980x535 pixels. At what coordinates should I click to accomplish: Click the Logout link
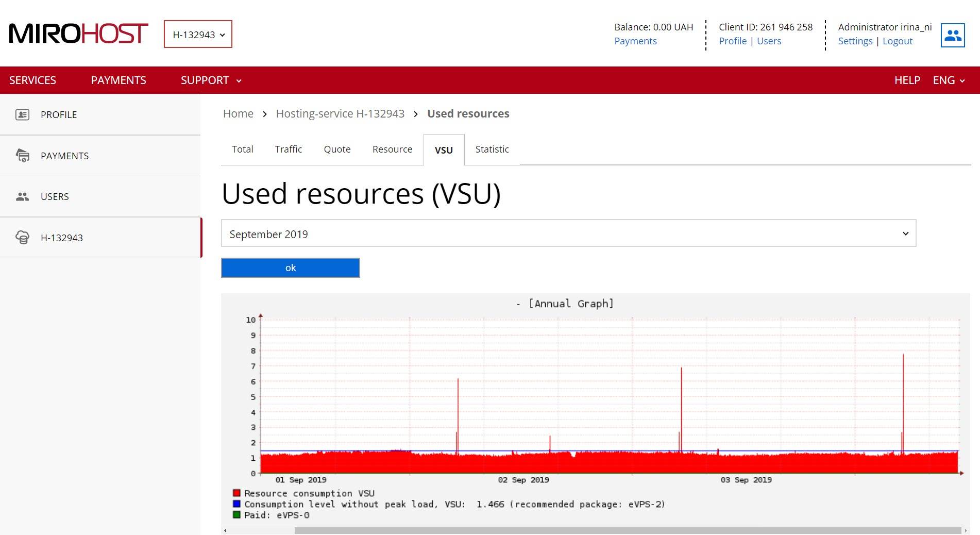tap(898, 41)
